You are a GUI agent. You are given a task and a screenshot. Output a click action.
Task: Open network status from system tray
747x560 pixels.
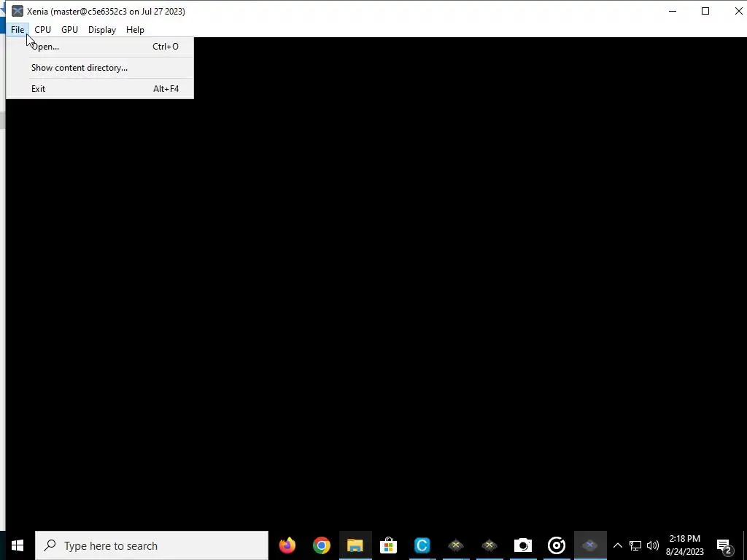click(x=635, y=545)
